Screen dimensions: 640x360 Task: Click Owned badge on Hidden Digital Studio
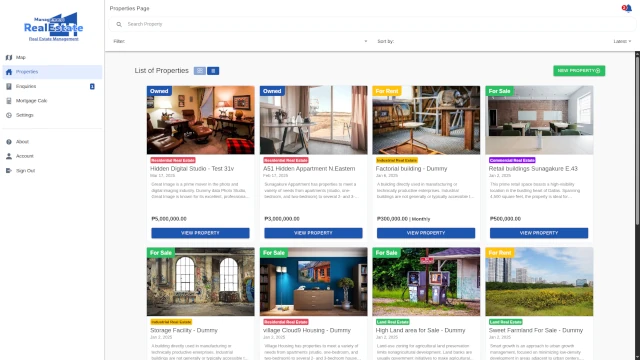(159, 91)
